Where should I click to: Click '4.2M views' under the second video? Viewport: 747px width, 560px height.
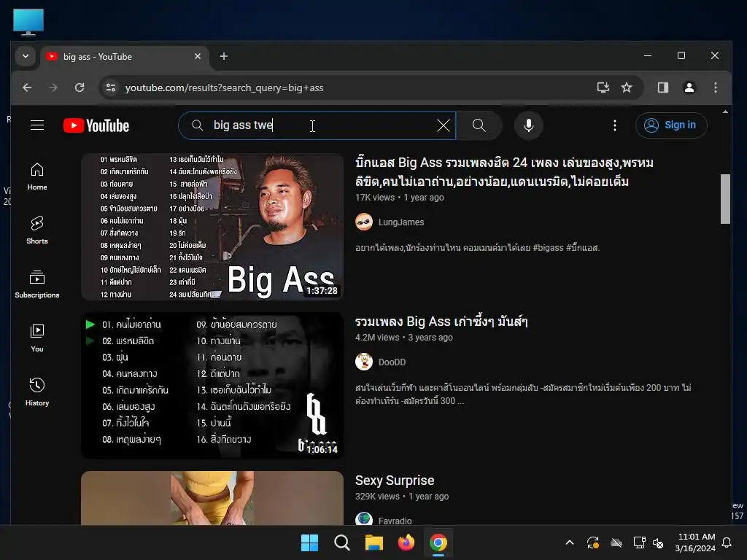(377, 337)
